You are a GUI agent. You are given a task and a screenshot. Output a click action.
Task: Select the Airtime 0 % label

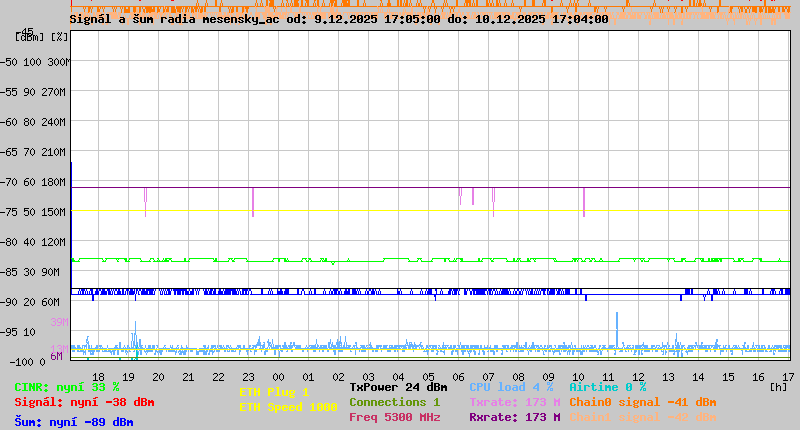pos(607,387)
